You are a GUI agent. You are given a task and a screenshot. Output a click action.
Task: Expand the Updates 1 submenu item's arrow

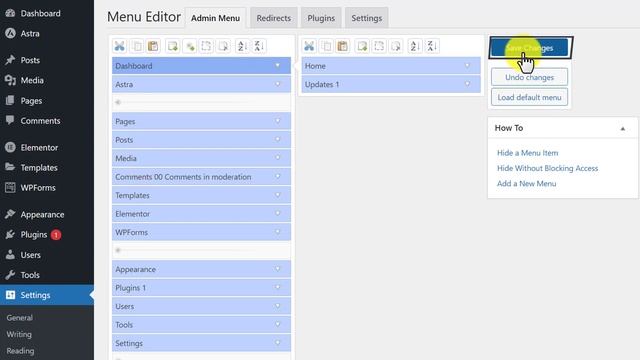[x=467, y=84]
